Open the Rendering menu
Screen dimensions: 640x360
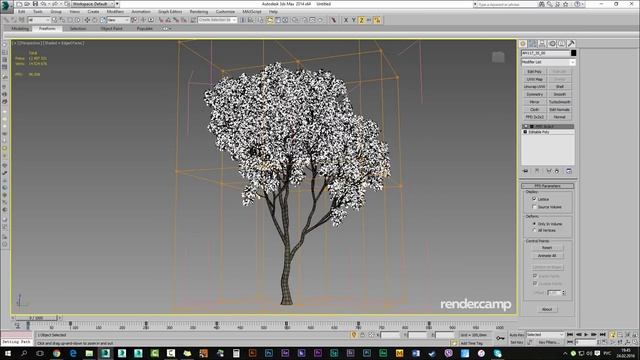pyautogui.click(x=199, y=12)
